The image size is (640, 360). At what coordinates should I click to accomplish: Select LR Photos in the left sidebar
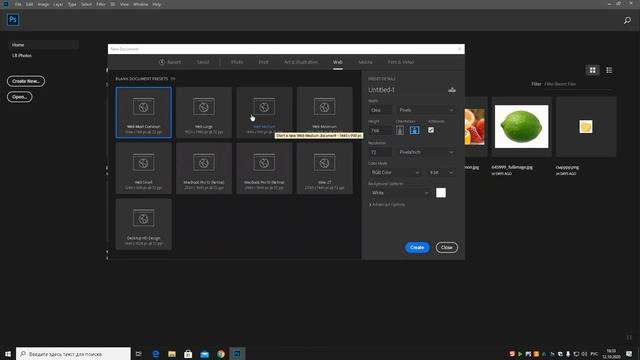click(x=22, y=56)
